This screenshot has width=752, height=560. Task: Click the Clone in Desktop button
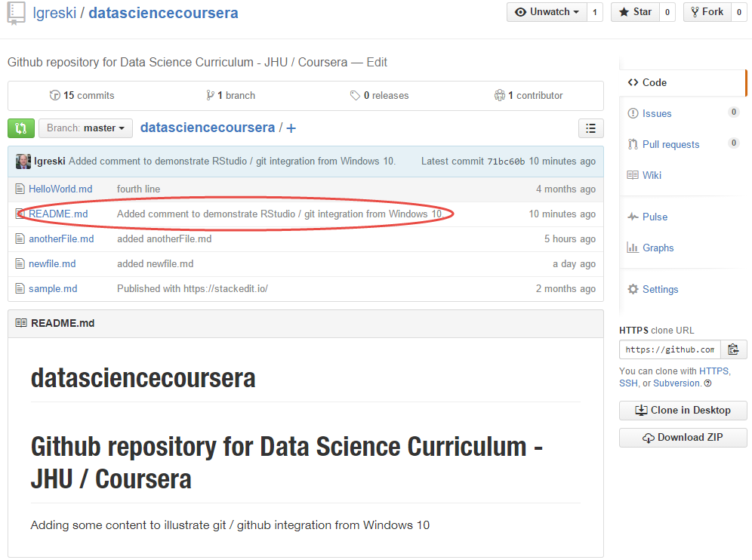point(683,411)
